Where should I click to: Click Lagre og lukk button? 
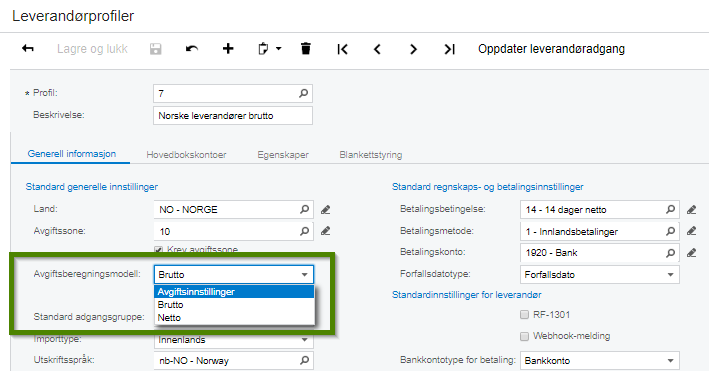click(x=92, y=49)
